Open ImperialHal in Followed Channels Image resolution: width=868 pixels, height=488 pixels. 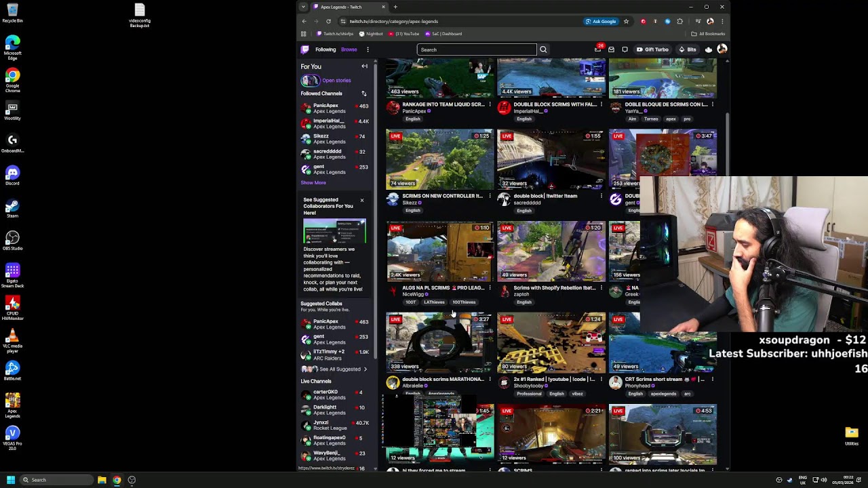pos(335,123)
